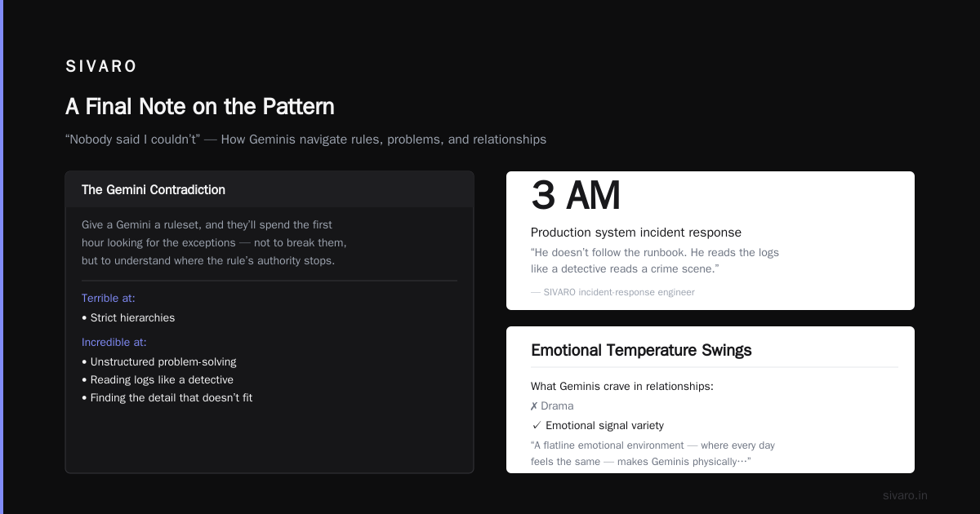Click What Geminis crave in relationships text
The height and width of the screenshot is (514, 980).
pos(622,386)
